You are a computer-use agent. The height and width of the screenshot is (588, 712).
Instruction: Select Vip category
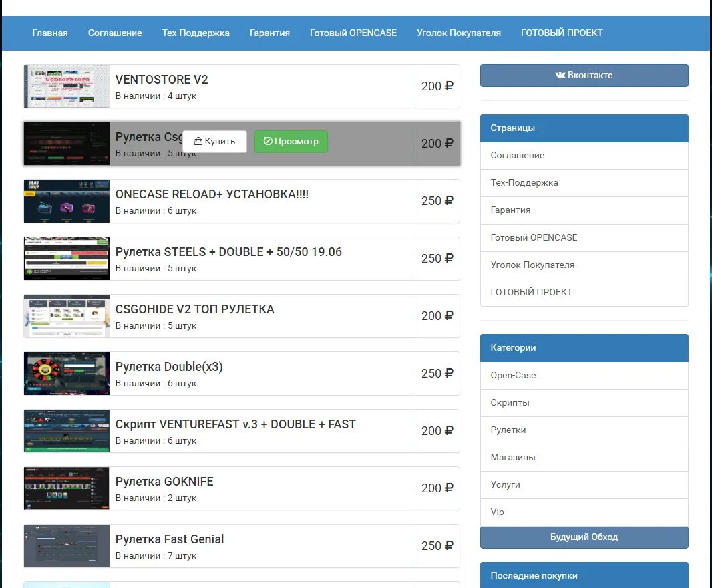584,512
